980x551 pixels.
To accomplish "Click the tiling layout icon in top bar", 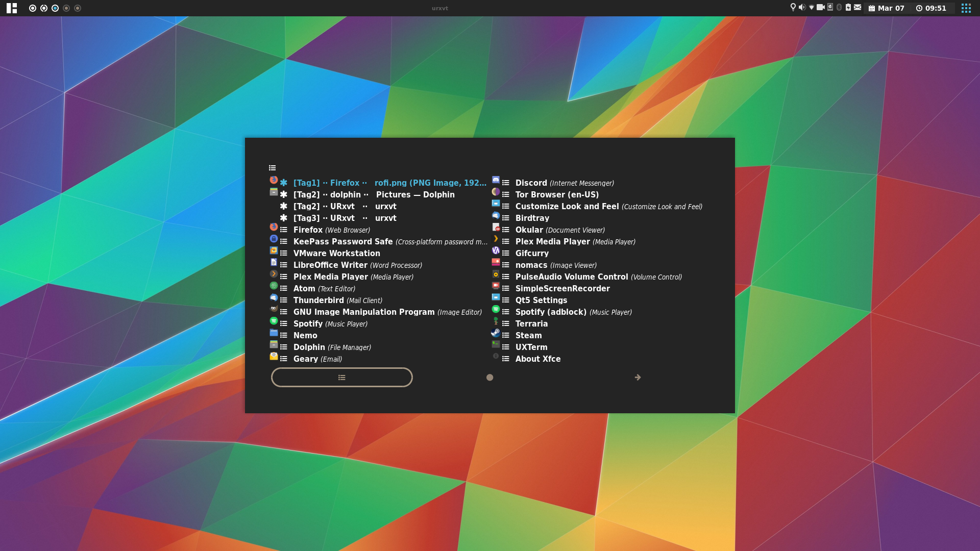I will [x=12, y=8].
